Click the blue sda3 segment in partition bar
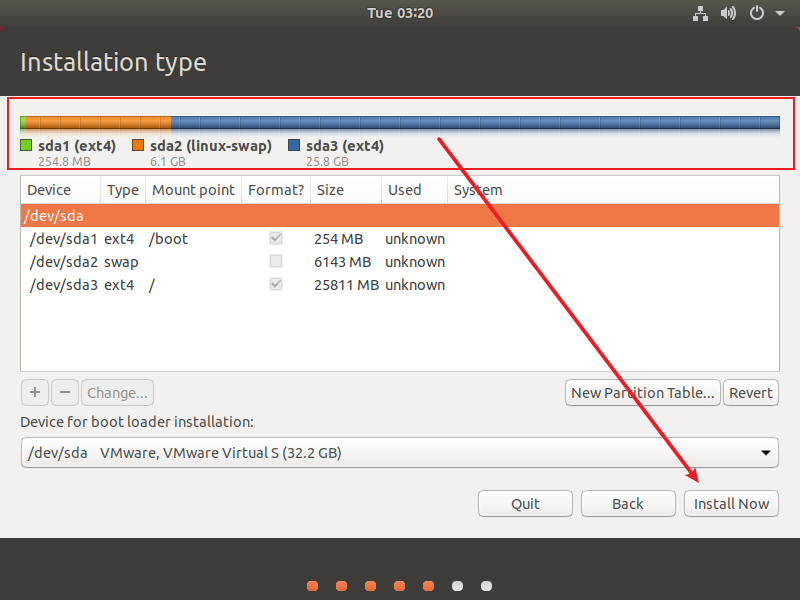The height and width of the screenshot is (600, 800). tap(476, 122)
